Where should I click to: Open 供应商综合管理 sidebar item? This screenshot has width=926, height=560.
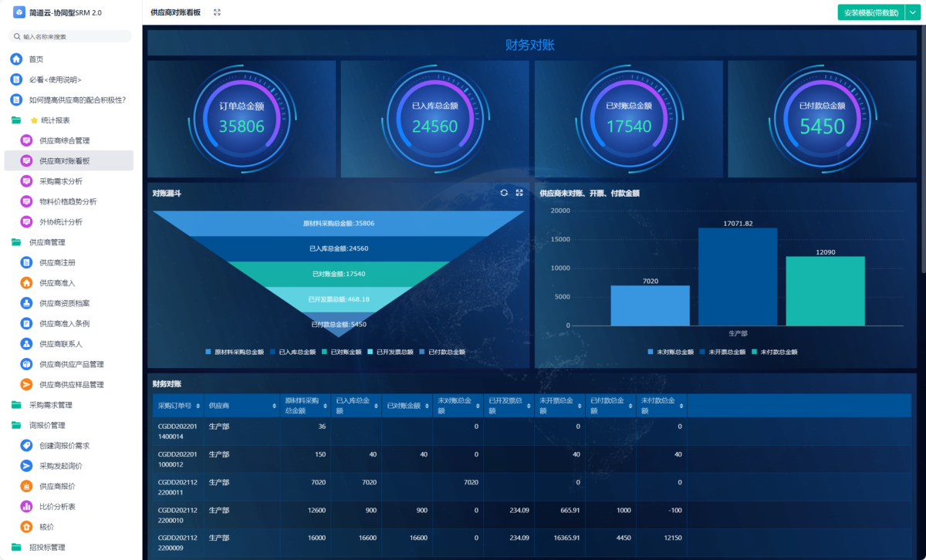[x=69, y=140]
